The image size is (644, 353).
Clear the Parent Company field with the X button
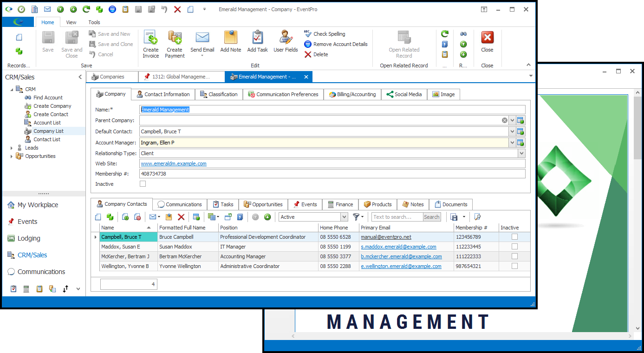coord(504,120)
